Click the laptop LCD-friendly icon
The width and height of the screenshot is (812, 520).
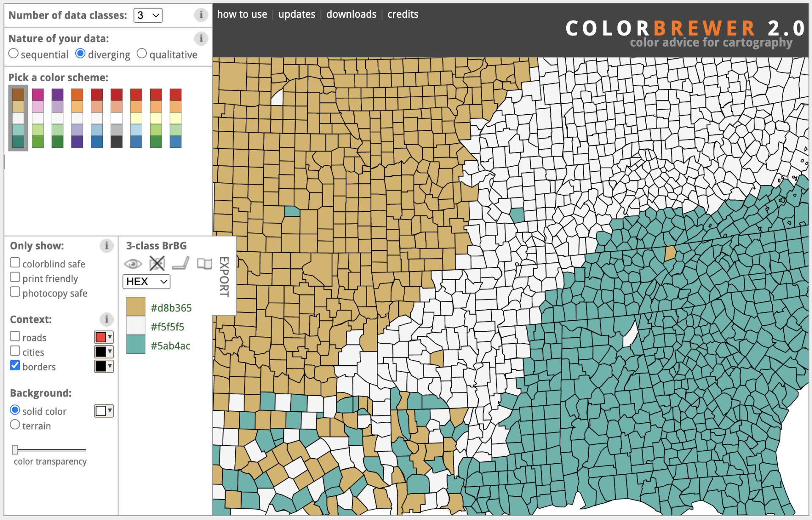(x=181, y=263)
